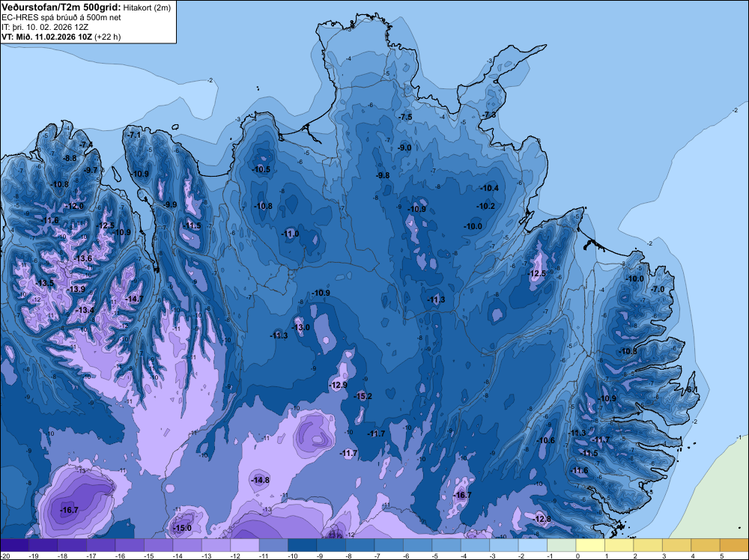Click the -13.5 temperature label

point(45,283)
